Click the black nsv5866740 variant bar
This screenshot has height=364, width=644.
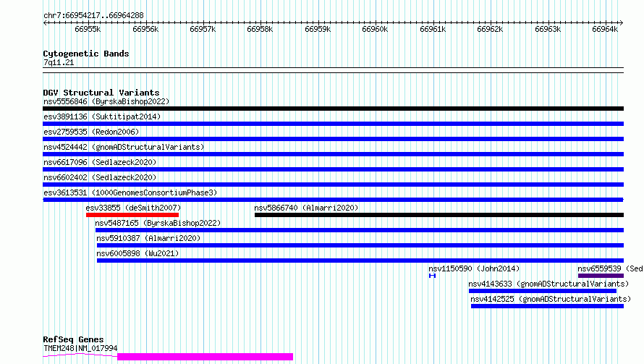tap(439, 215)
